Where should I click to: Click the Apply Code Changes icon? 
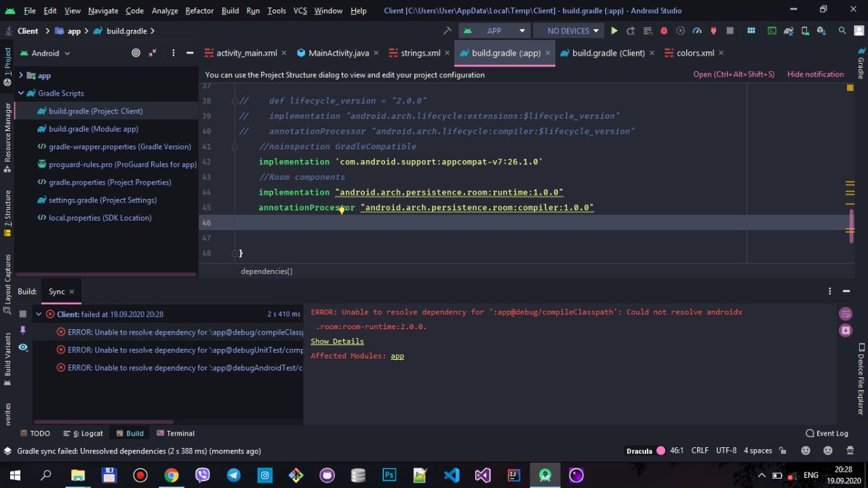point(648,31)
